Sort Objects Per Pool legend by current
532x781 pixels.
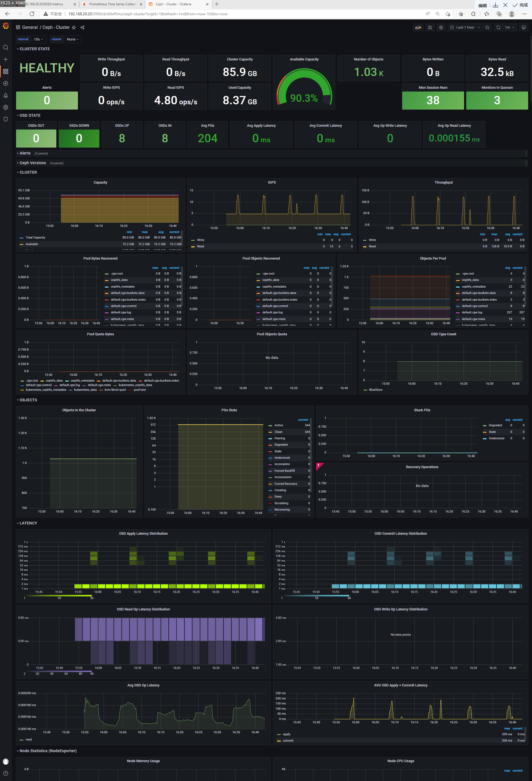pyautogui.click(x=517, y=268)
